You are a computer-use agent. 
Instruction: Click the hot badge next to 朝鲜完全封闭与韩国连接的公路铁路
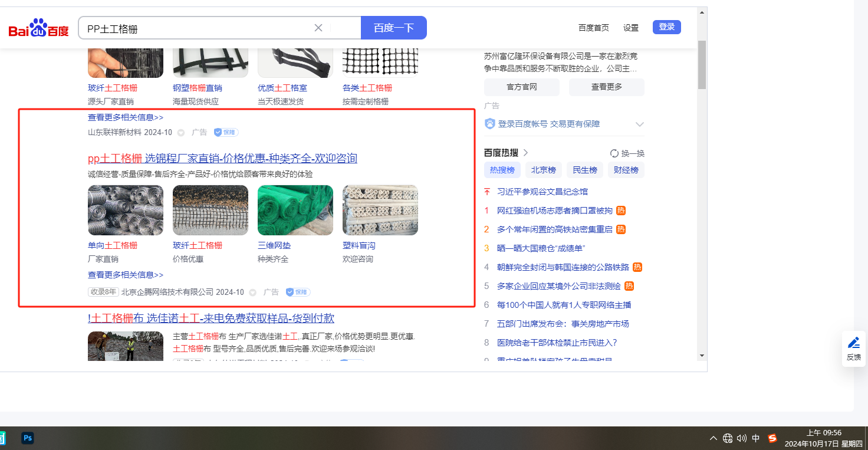637,267
